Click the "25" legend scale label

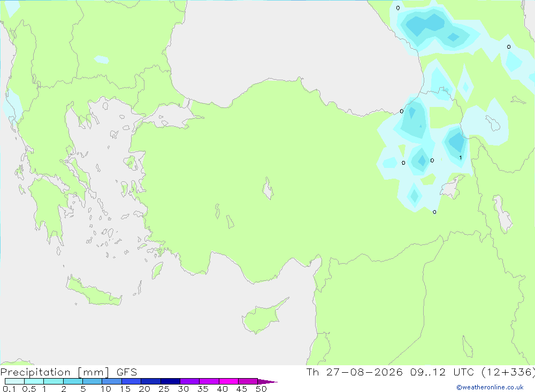(x=164, y=389)
